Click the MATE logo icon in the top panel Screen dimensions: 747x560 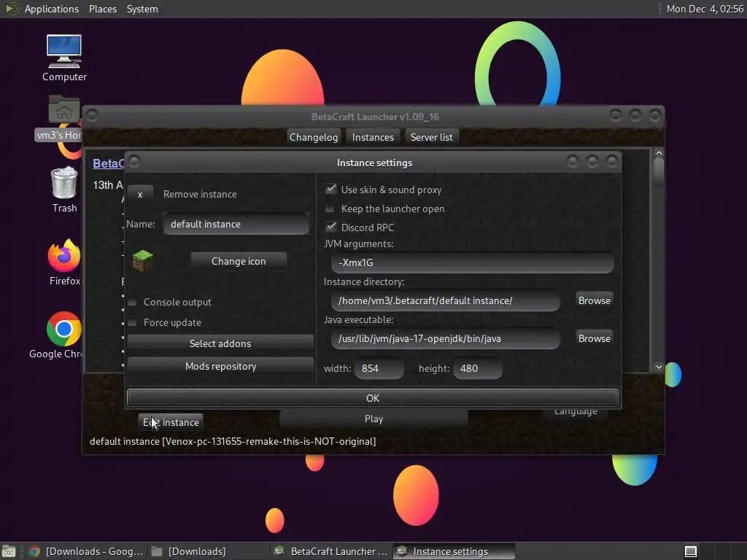pos(12,9)
